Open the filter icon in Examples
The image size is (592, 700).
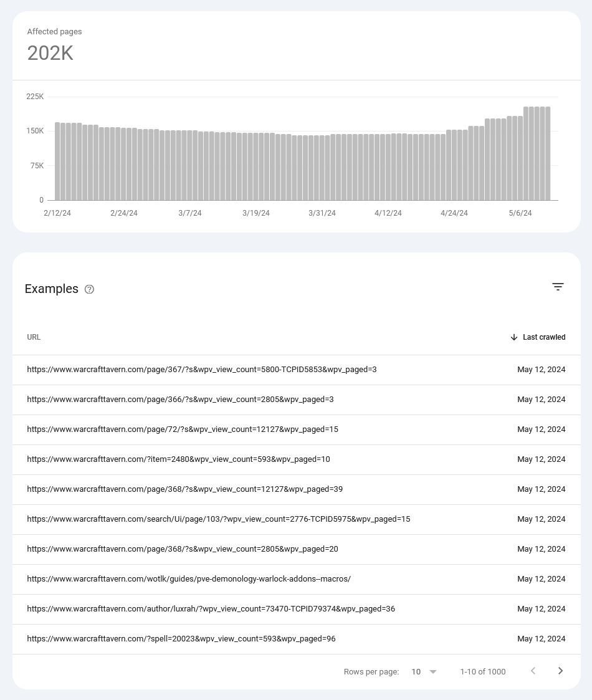[x=558, y=287]
